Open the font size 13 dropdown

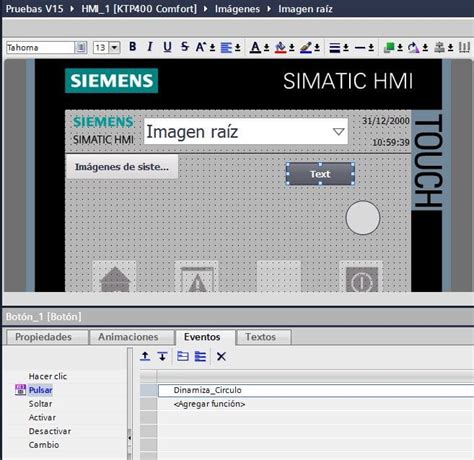114,47
